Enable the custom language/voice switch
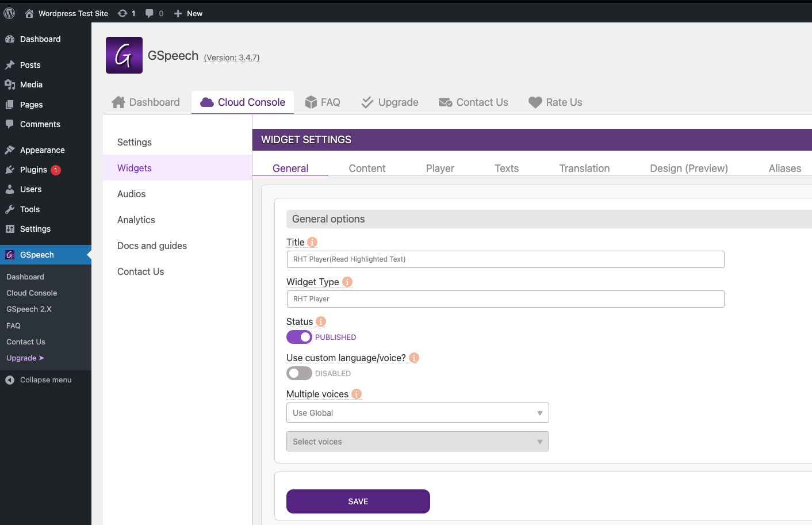 [299, 373]
